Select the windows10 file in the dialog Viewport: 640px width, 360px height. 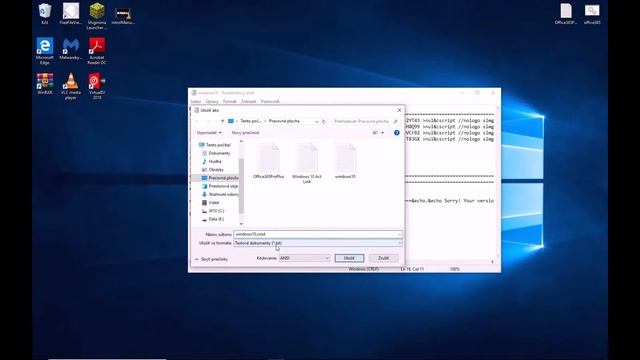click(345, 161)
